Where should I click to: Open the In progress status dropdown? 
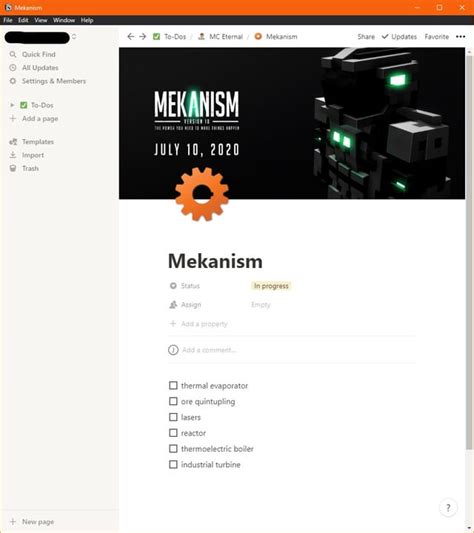[x=271, y=286]
